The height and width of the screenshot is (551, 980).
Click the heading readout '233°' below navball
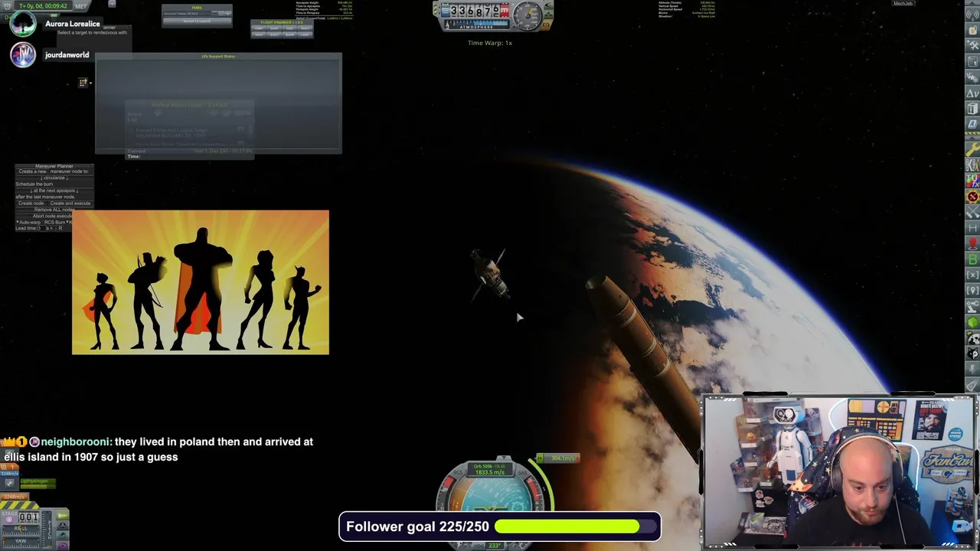495,546
